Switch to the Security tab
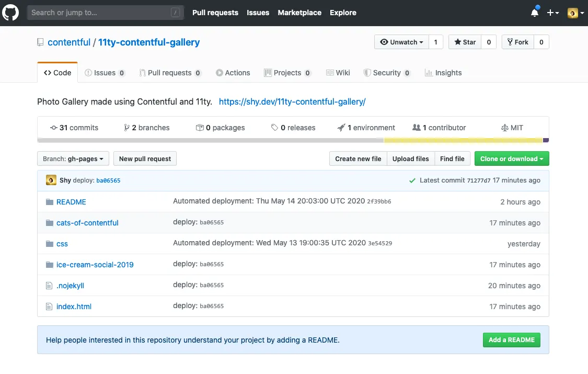The width and height of the screenshot is (588, 374). tap(387, 73)
